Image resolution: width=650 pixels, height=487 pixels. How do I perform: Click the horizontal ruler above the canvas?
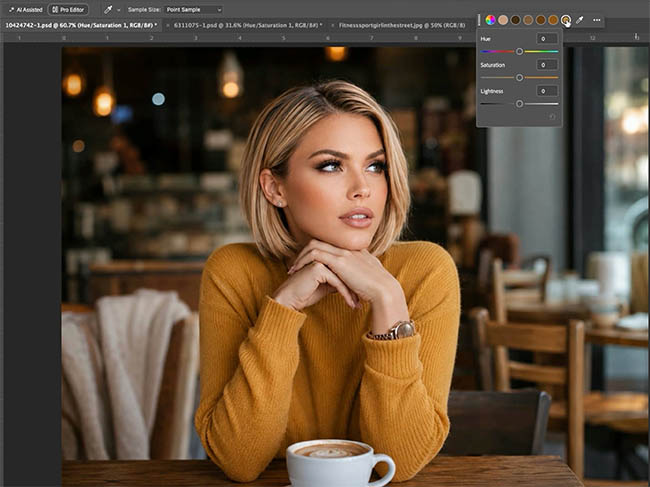pyautogui.click(x=240, y=38)
